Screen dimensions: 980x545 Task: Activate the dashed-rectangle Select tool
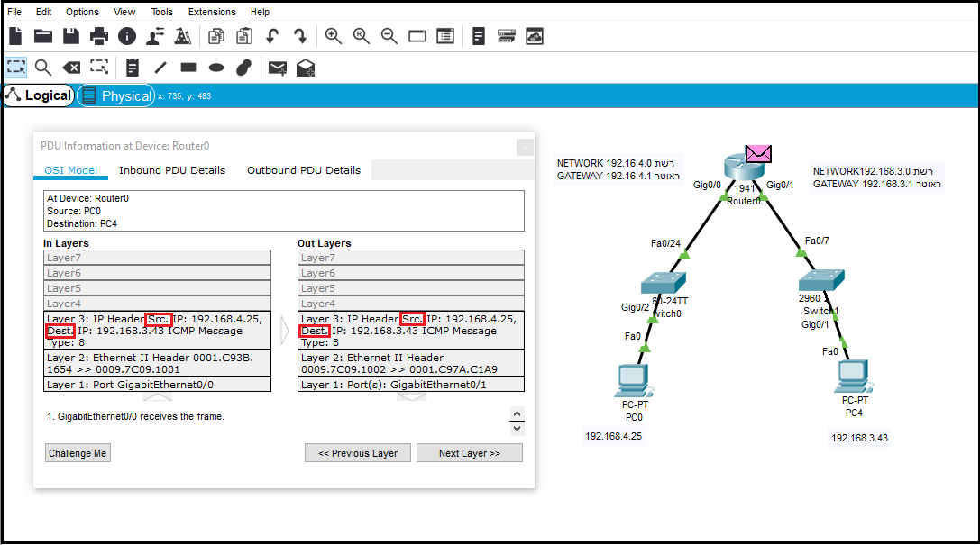pyautogui.click(x=15, y=68)
